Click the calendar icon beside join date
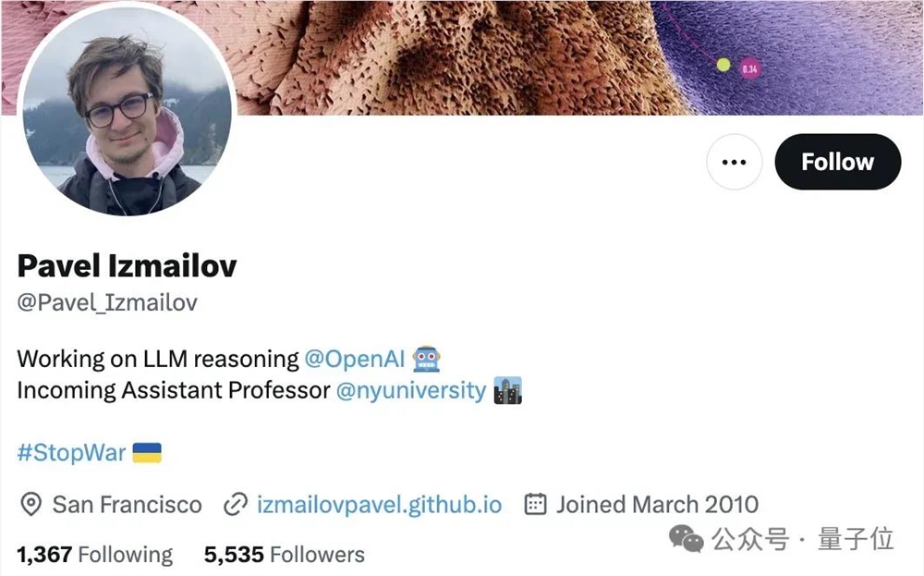 click(535, 504)
